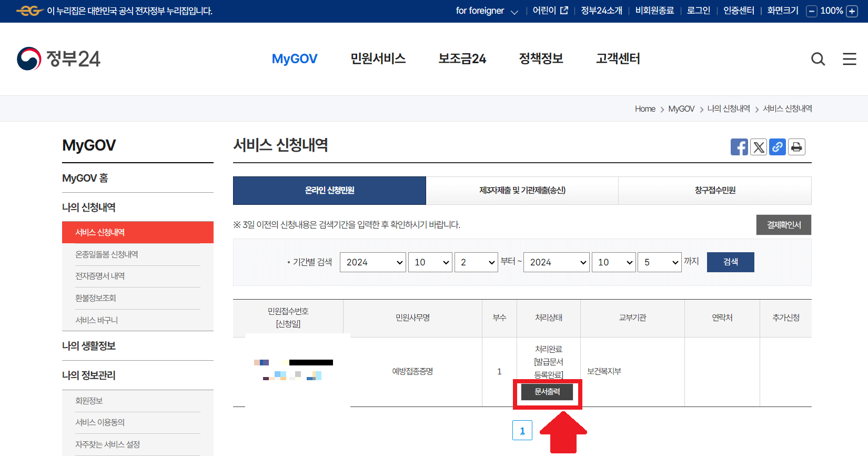Decrease screen size with minus icon

click(x=812, y=11)
